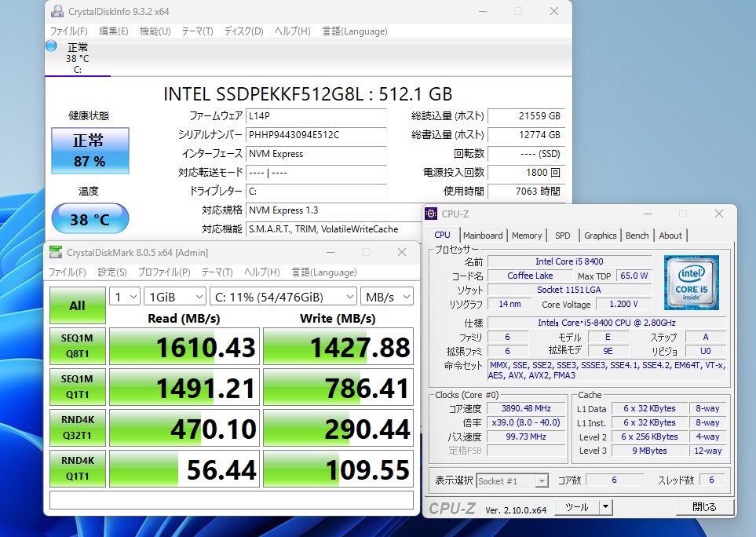Viewport: 756px width, 537px height.
Task: Open 機能(U) menu in CrystalDiskInfo
Action: (155, 31)
